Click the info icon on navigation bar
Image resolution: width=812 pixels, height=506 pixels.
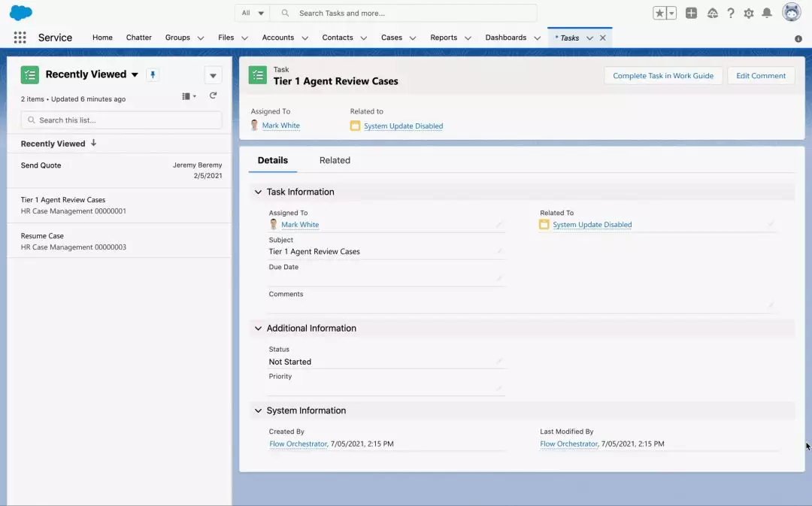[x=798, y=39]
